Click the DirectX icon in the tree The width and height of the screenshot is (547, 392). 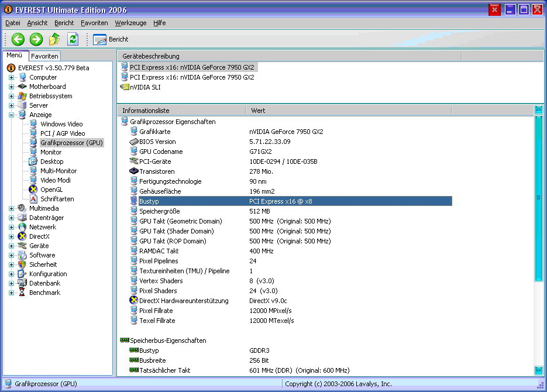click(x=22, y=236)
